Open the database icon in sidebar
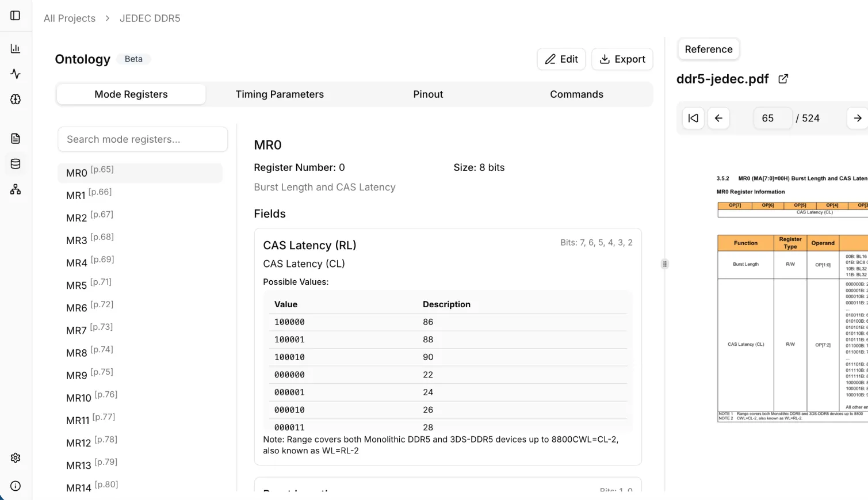868x500 pixels. 16,164
